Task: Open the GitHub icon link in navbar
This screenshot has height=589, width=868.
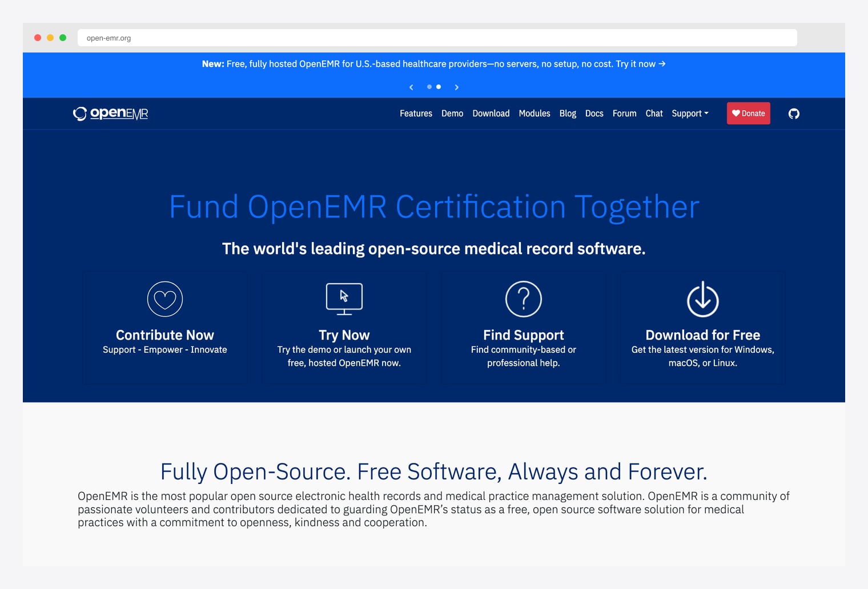Action: (794, 114)
